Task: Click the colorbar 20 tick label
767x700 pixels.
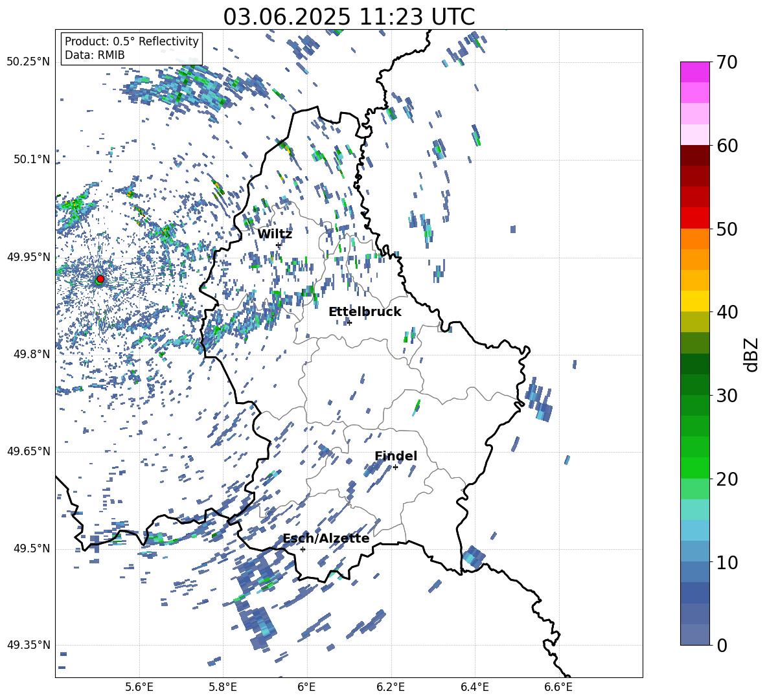Action: click(x=727, y=479)
